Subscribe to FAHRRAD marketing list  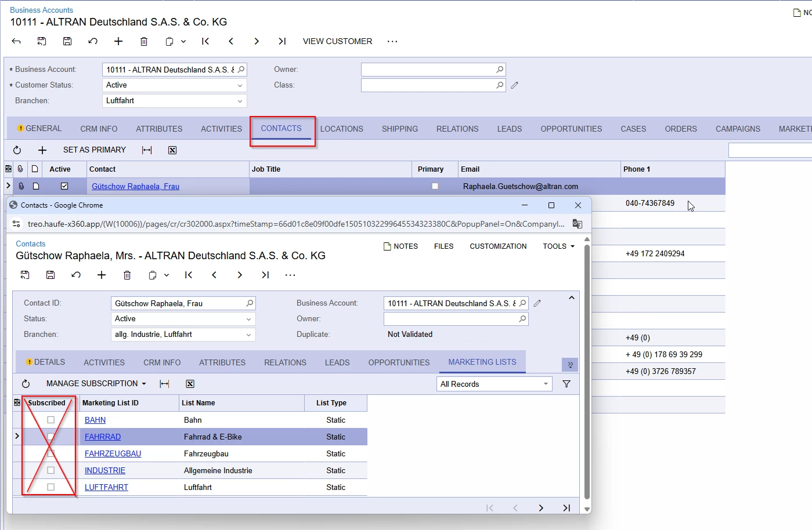[50, 437]
